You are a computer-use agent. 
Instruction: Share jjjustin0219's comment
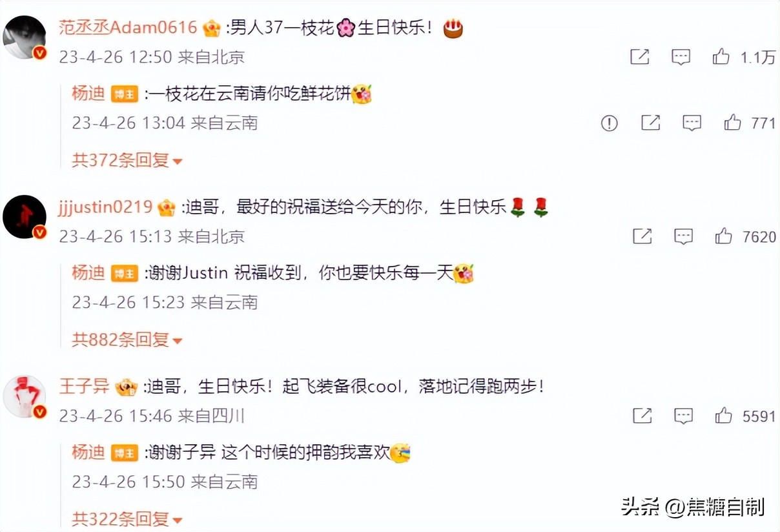click(642, 236)
